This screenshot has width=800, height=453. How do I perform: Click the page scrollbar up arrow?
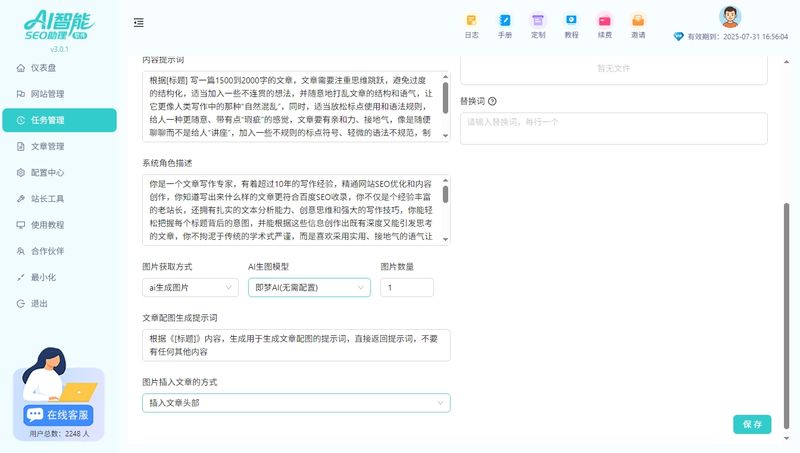click(x=786, y=62)
